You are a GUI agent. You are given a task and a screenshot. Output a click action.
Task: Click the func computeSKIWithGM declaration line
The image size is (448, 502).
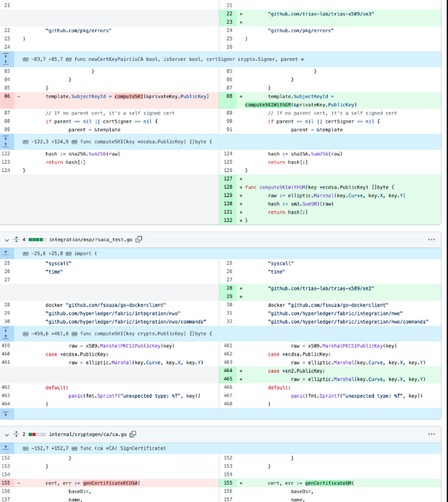(320, 187)
